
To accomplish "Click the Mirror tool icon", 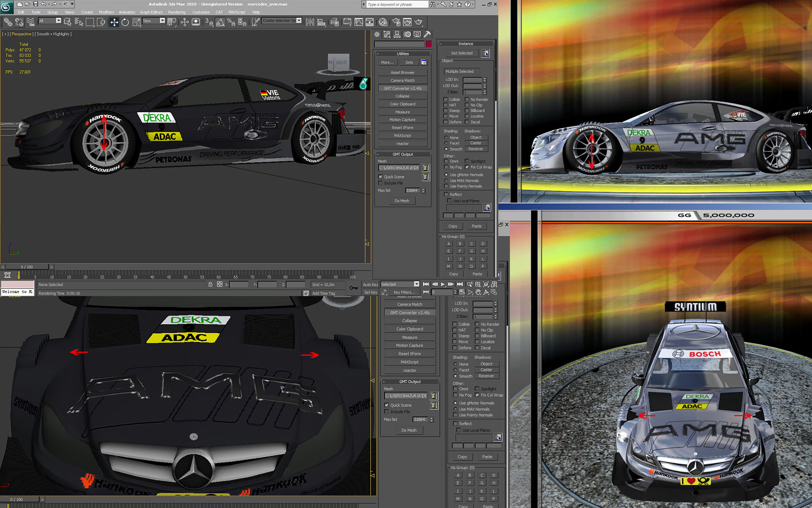I will pos(310,22).
